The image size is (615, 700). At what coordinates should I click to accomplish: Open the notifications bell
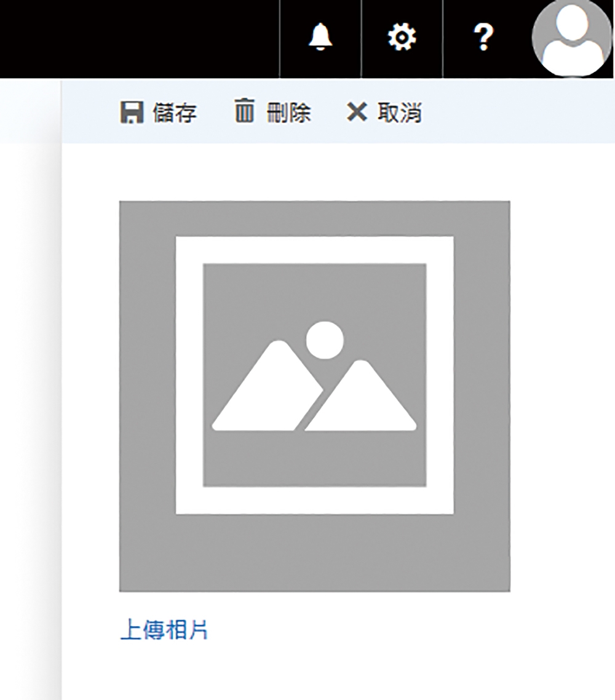(320, 37)
